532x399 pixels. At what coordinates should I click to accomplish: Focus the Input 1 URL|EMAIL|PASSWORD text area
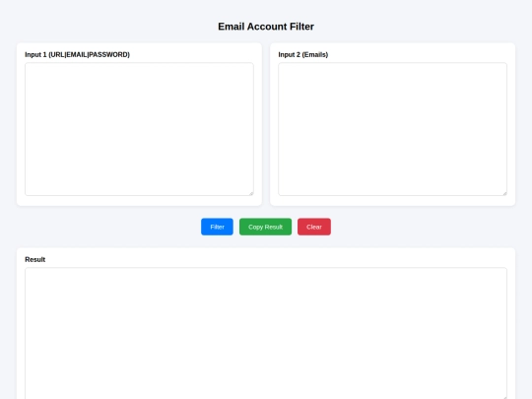click(139, 129)
